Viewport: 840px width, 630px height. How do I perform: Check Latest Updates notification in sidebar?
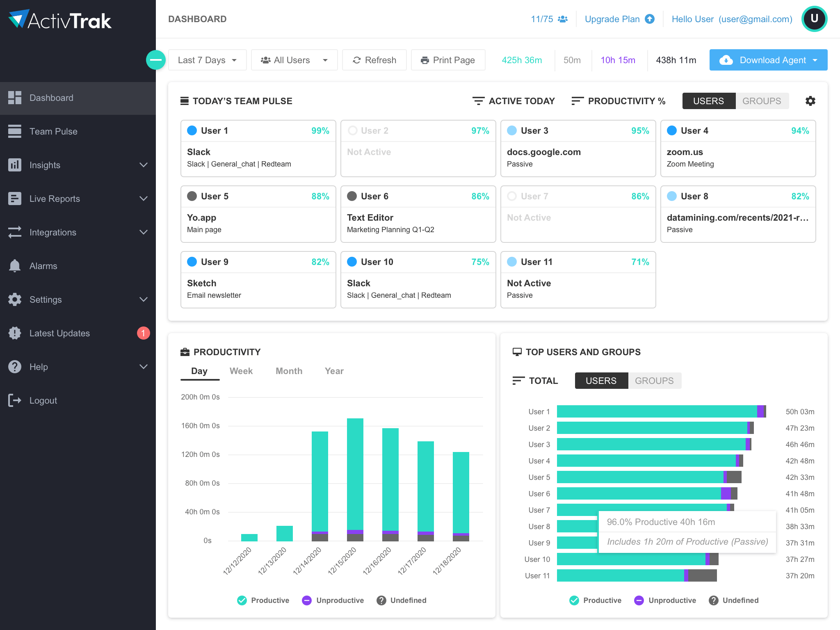(x=59, y=333)
